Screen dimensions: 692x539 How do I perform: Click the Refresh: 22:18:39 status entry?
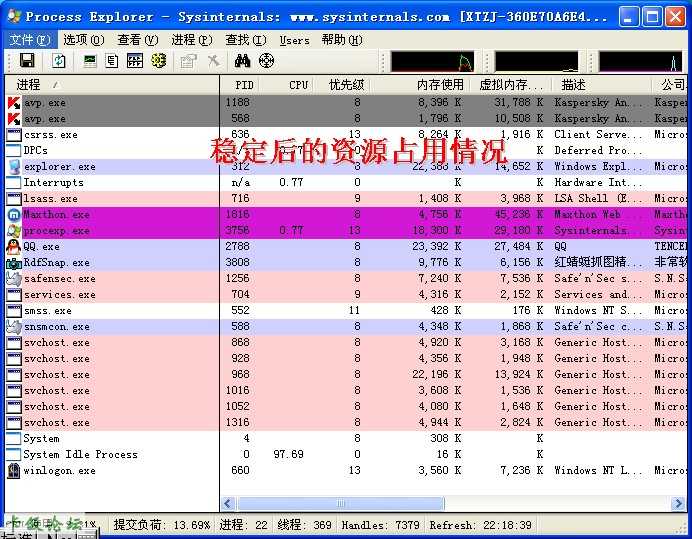(481, 525)
